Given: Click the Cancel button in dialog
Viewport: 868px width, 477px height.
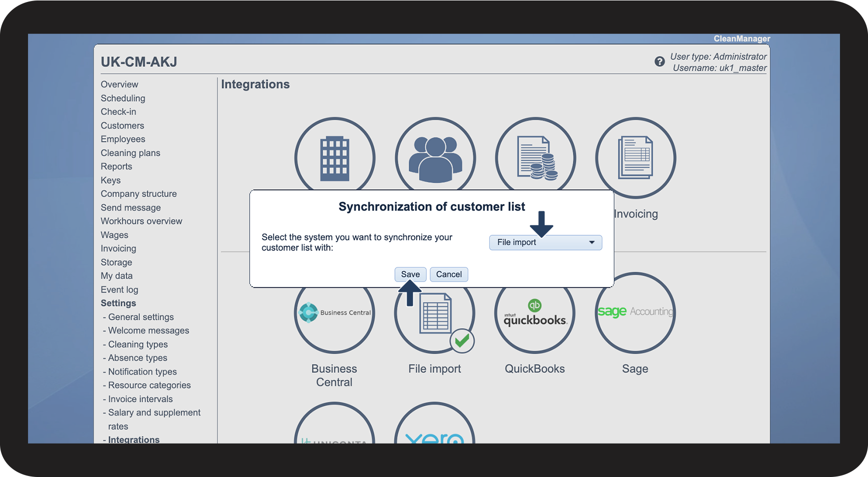Looking at the screenshot, I should pyautogui.click(x=449, y=274).
